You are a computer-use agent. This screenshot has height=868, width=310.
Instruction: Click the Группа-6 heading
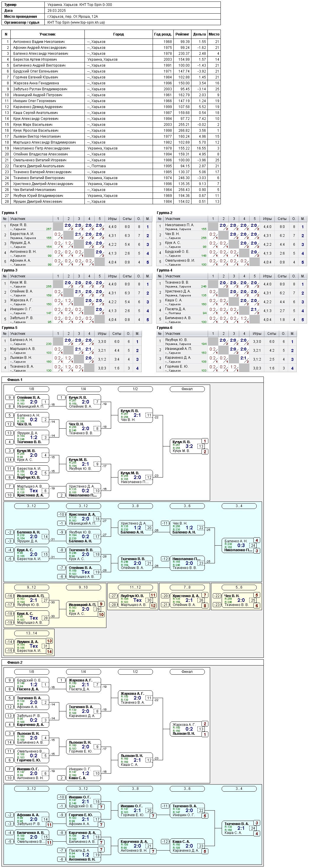coord(164,327)
